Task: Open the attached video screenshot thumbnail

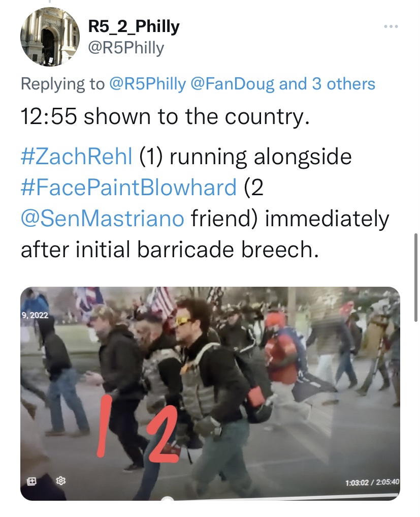Action: click(x=210, y=393)
